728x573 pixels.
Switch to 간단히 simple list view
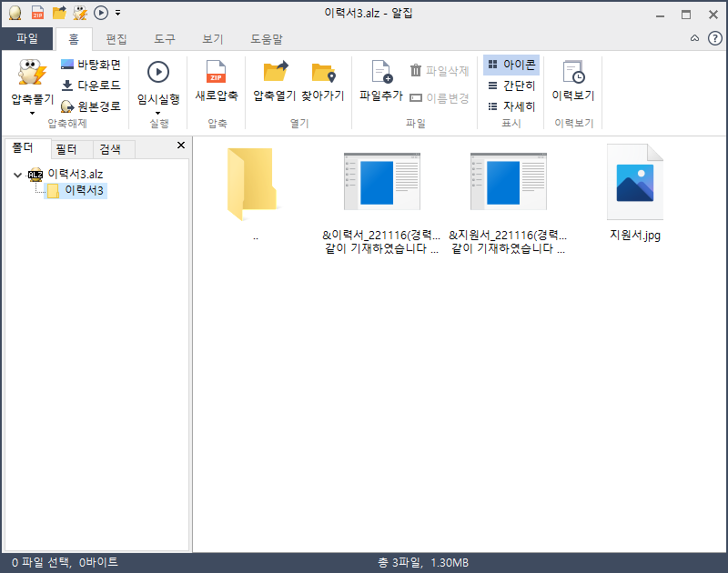511,85
